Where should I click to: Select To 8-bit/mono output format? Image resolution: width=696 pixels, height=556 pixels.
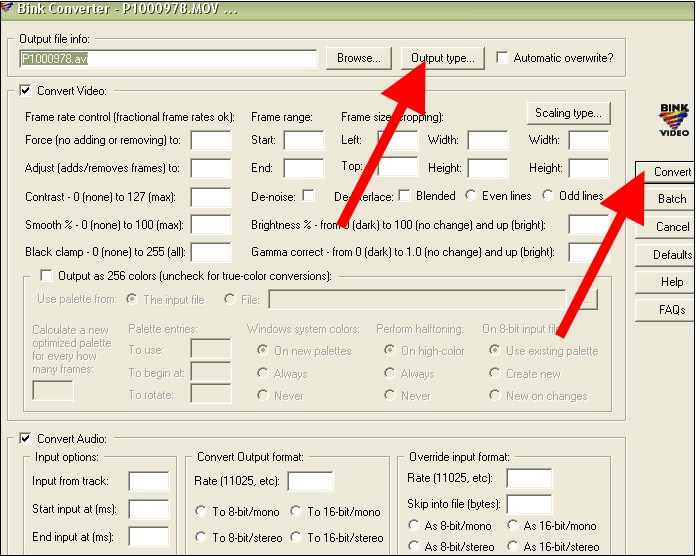(201, 512)
